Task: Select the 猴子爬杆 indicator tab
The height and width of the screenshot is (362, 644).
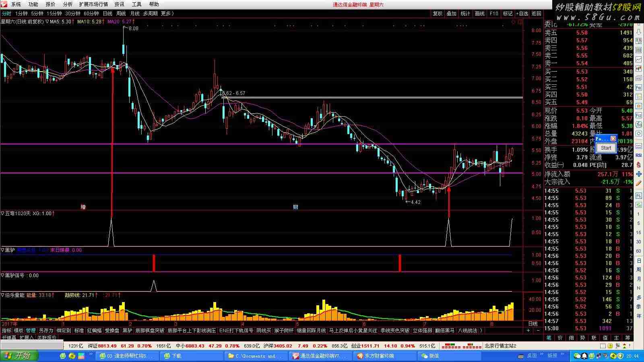Action: point(284,331)
